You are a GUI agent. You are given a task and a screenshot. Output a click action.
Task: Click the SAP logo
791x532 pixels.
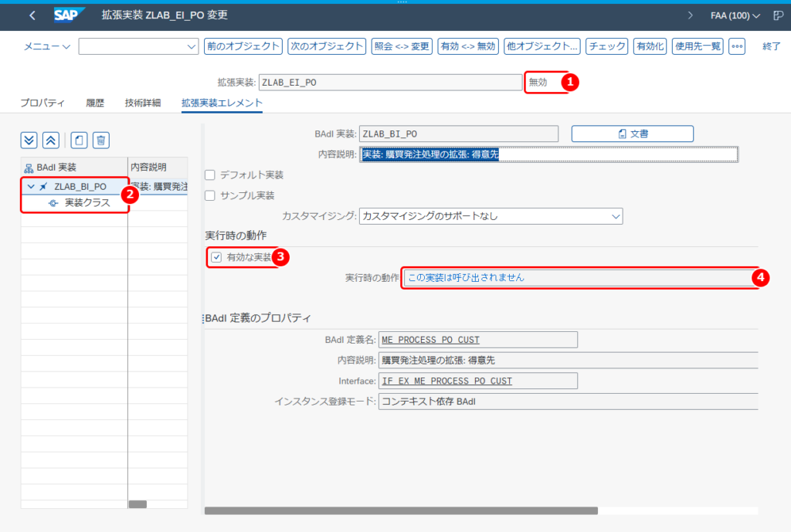point(69,15)
